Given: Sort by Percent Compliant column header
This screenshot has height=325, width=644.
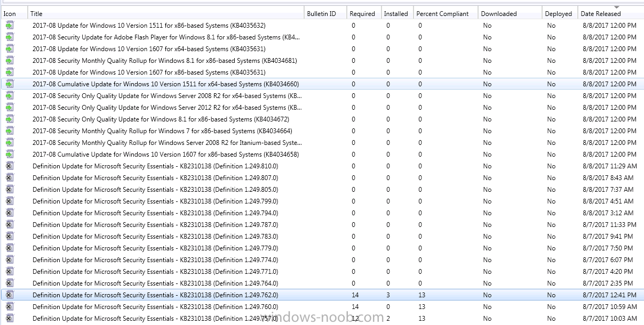Looking at the screenshot, I should click(446, 13).
